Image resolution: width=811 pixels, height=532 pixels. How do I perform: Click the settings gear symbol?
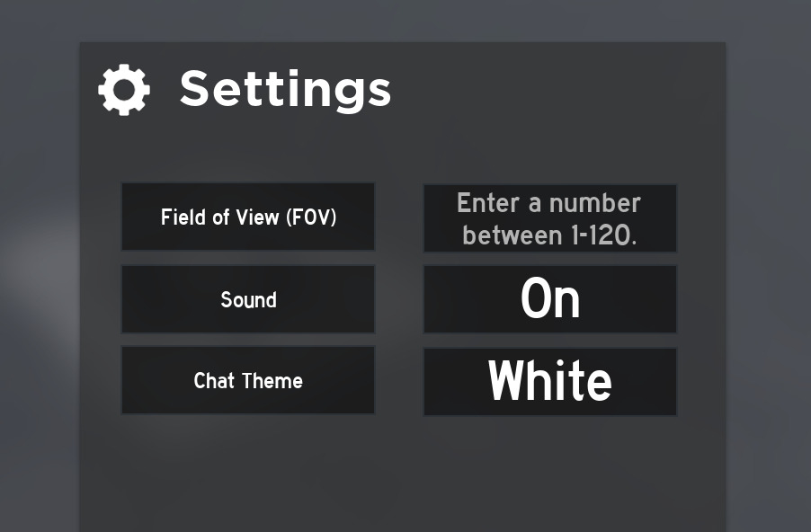tap(124, 89)
